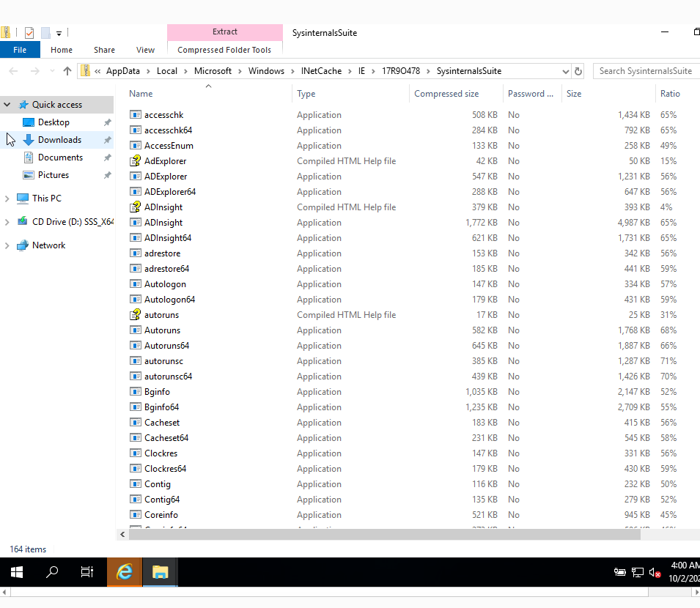The height and width of the screenshot is (608, 700).
Task: Click the pink Extract contextual tab header
Action: click(224, 32)
